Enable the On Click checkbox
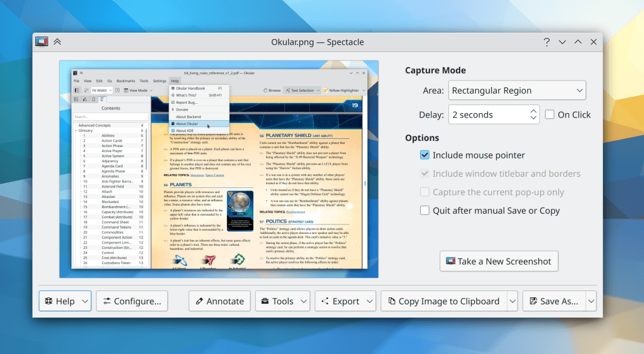 (550, 114)
